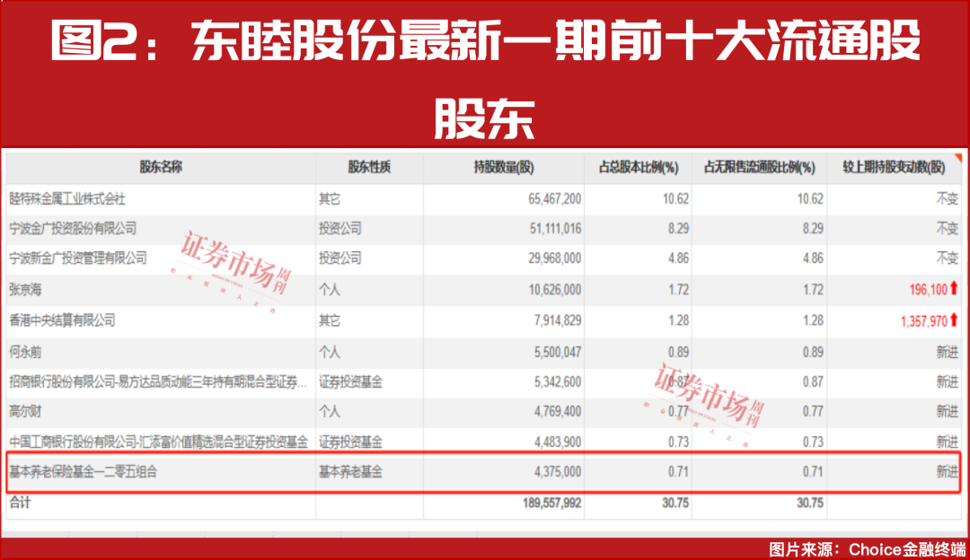The width and height of the screenshot is (970, 560).
Task: Click share count 5,500,047
Action: 558,353
